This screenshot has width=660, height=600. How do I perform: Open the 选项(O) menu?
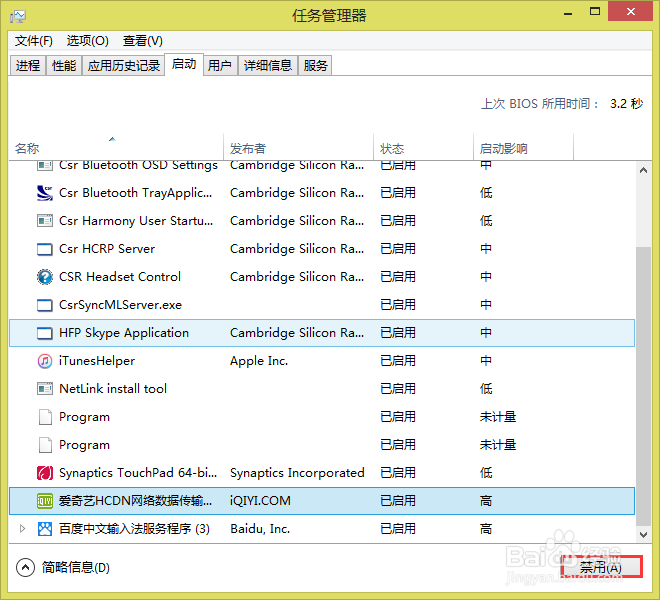(x=88, y=41)
